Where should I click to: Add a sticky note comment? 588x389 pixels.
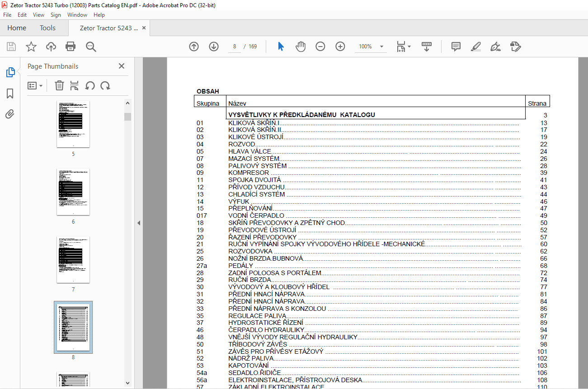pyautogui.click(x=456, y=47)
